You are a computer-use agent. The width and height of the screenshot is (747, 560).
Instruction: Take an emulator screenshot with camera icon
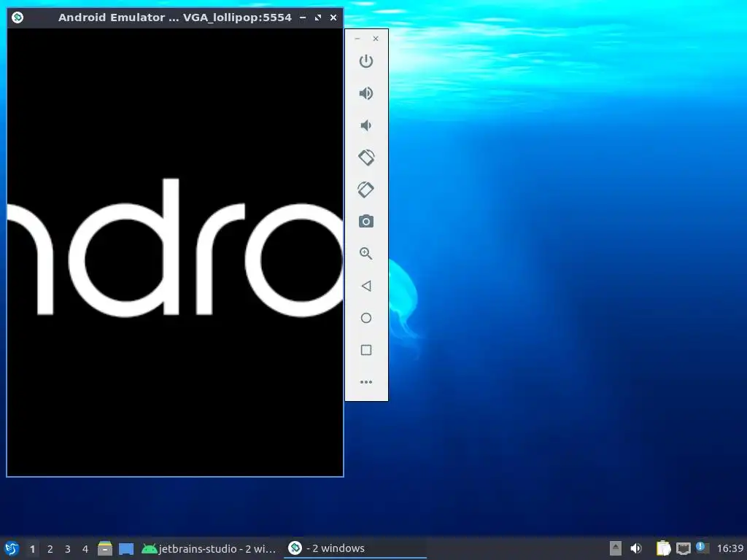366,222
